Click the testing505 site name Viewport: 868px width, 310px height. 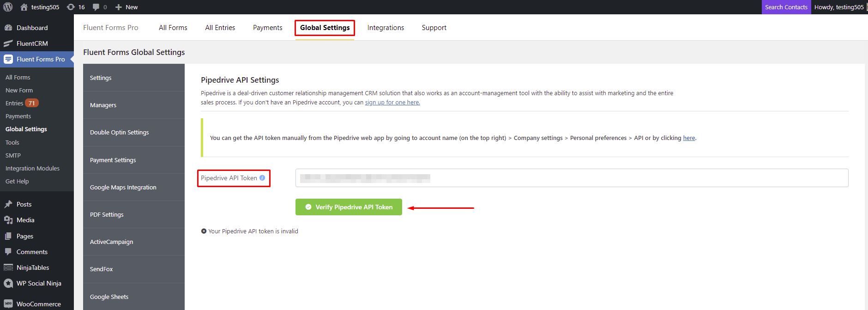click(45, 7)
